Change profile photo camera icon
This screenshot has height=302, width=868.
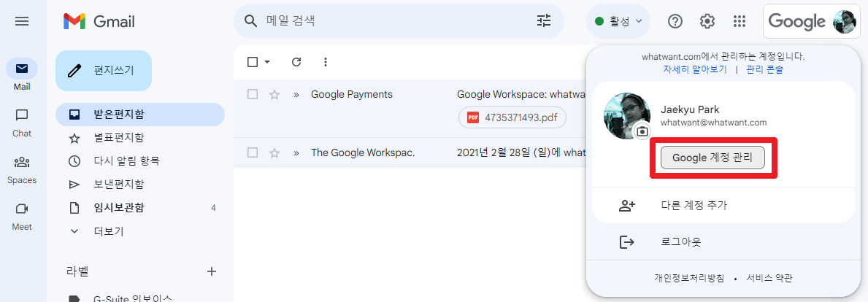pyautogui.click(x=642, y=131)
